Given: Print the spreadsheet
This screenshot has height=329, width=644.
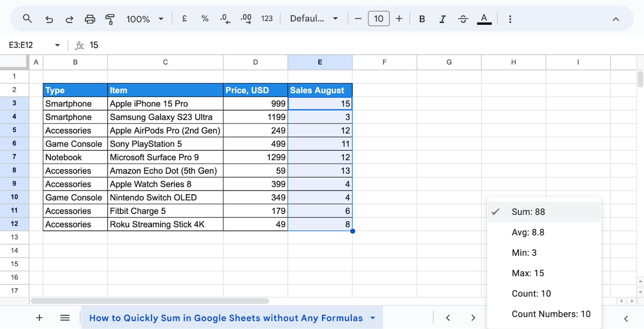Looking at the screenshot, I should 90,19.
